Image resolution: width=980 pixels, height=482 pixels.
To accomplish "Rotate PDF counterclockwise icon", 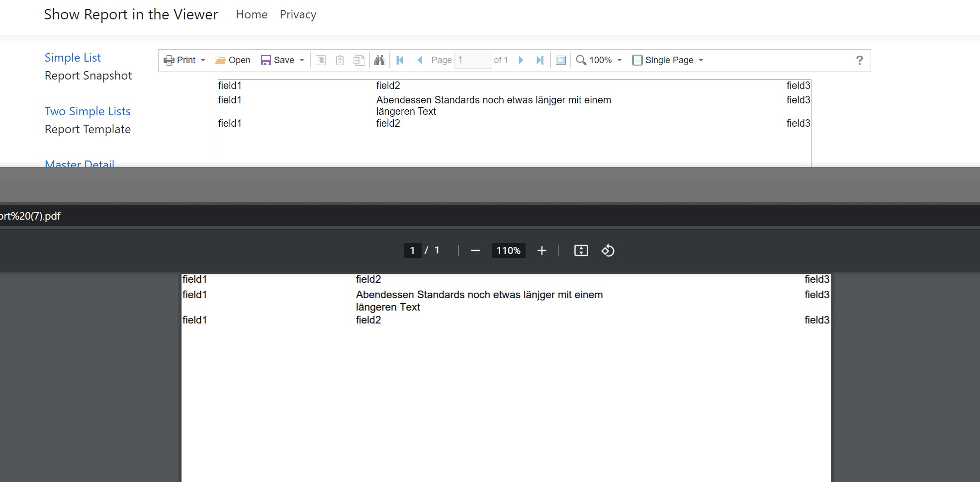I will tap(608, 250).
